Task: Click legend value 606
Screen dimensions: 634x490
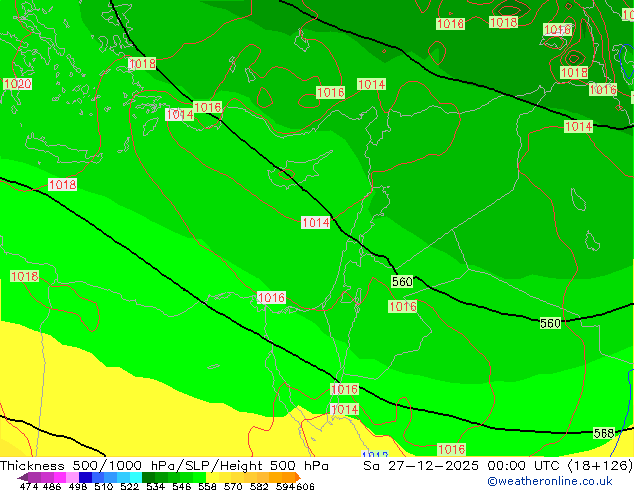Action: (305, 486)
